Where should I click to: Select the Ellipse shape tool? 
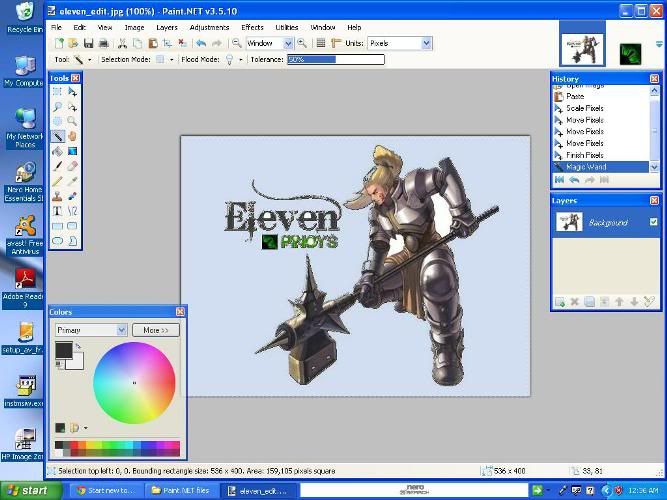(57, 241)
